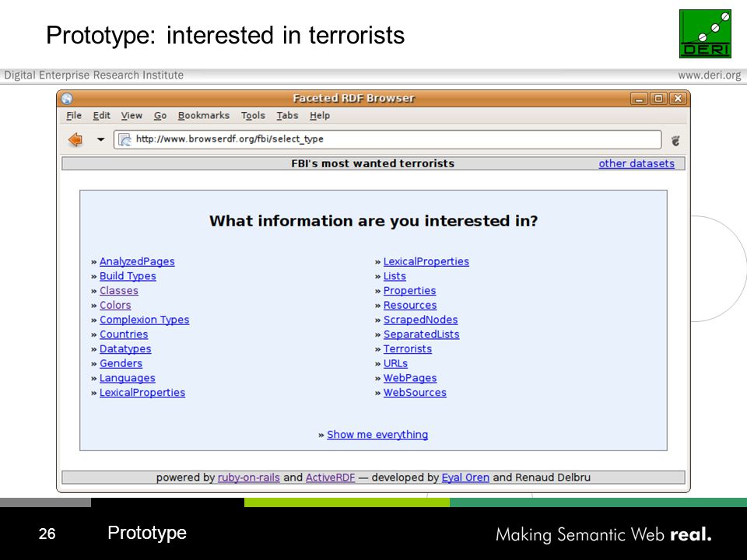Open the WebSources link
The height and width of the screenshot is (560, 747).
(x=415, y=392)
